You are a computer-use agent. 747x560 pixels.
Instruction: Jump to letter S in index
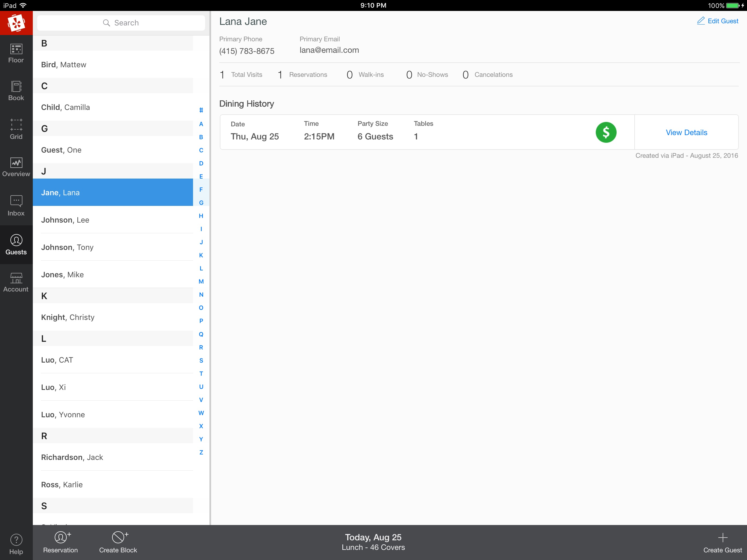tap(201, 361)
